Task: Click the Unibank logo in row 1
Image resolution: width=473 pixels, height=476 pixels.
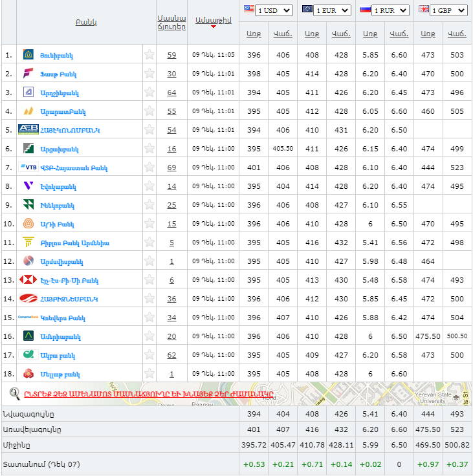Action: click(28, 54)
